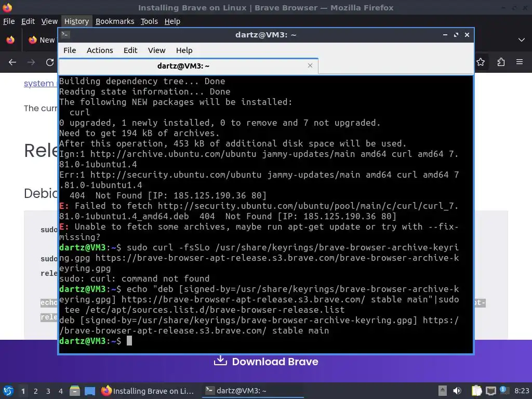The width and height of the screenshot is (532, 399).
Task: Open the terminal Edit menu
Action: pos(130,50)
